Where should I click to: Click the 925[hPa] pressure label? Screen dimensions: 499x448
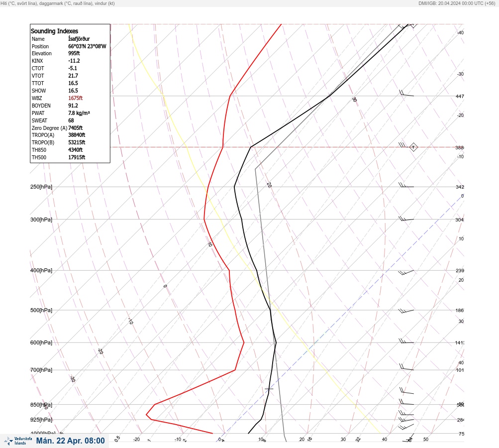(41, 420)
